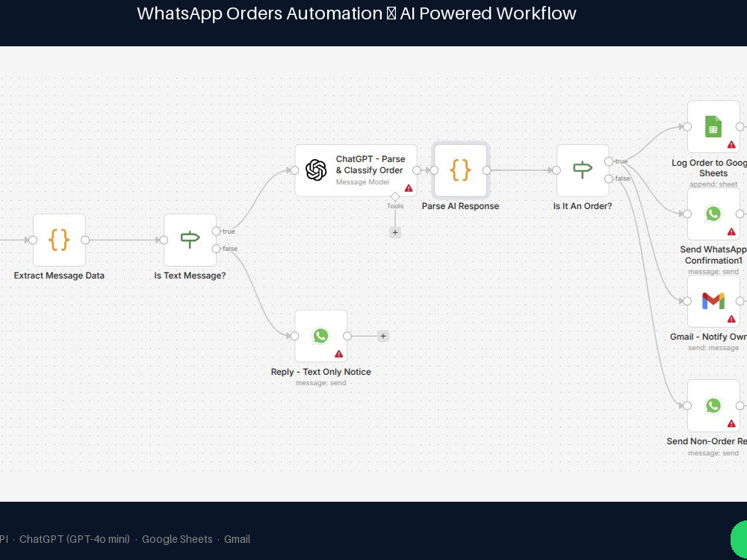
Task: Click warning icon on Gmail node
Action: click(x=732, y=319)
